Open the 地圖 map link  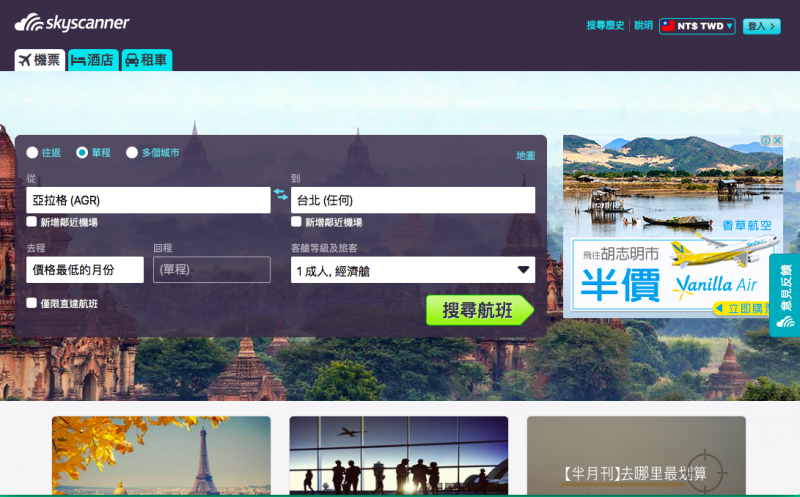coord(526,156)
